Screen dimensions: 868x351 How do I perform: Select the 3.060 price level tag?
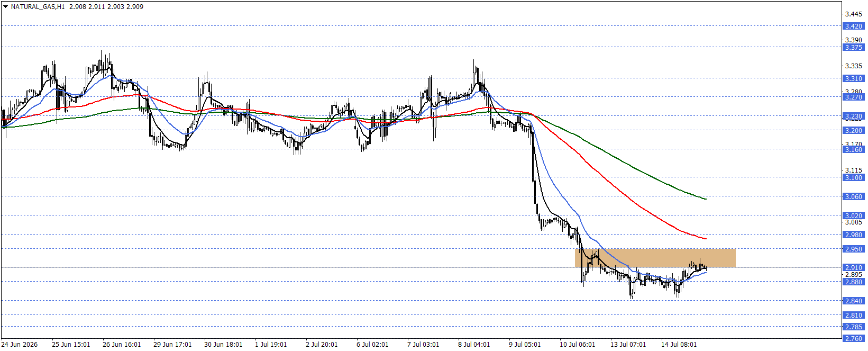point(853,196)
